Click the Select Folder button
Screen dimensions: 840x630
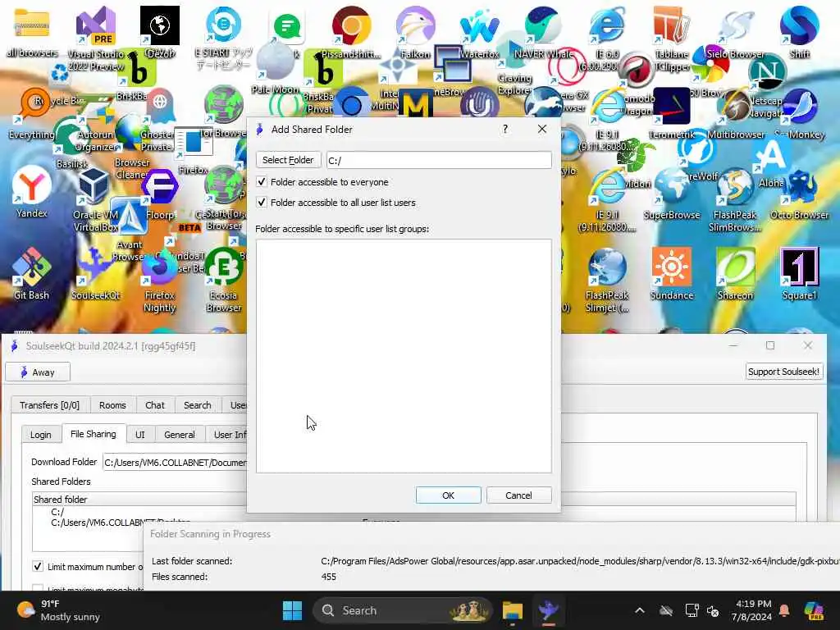tap(288, 160)
